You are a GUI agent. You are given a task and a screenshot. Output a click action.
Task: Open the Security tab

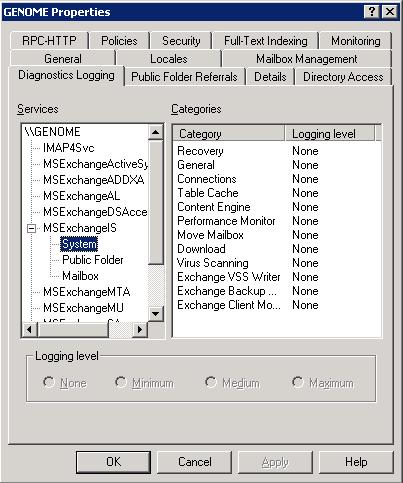[x=181, y=41]
